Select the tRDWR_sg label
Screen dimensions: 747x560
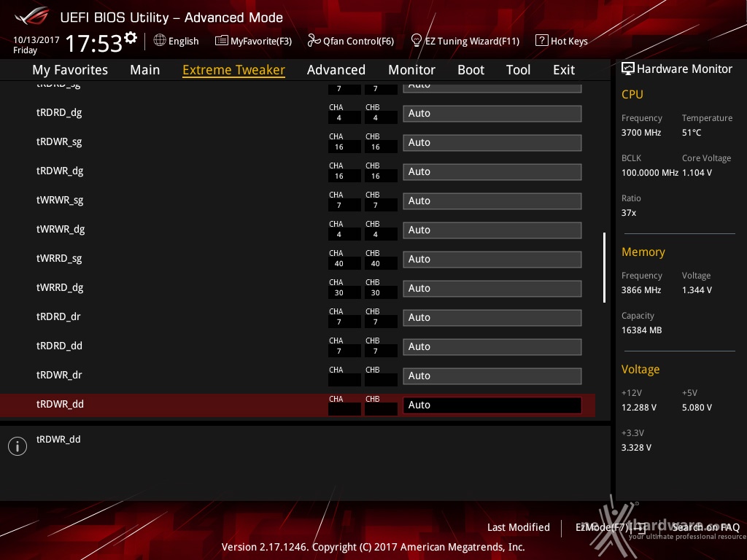coord(59,142)
